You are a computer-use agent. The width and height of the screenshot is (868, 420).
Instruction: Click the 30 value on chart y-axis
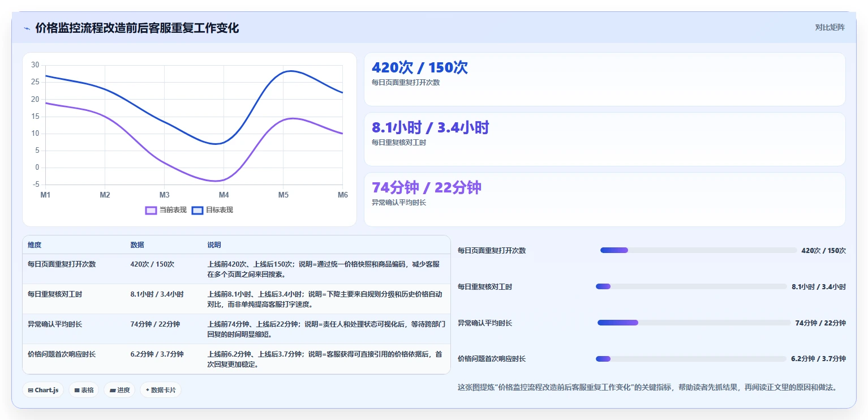point(35,65)
